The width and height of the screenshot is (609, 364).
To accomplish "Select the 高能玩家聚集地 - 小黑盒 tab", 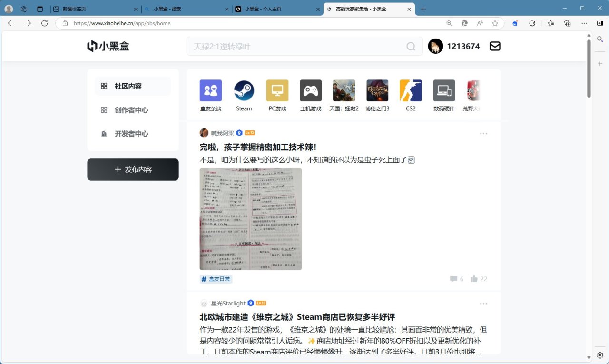I will [369, 9].
